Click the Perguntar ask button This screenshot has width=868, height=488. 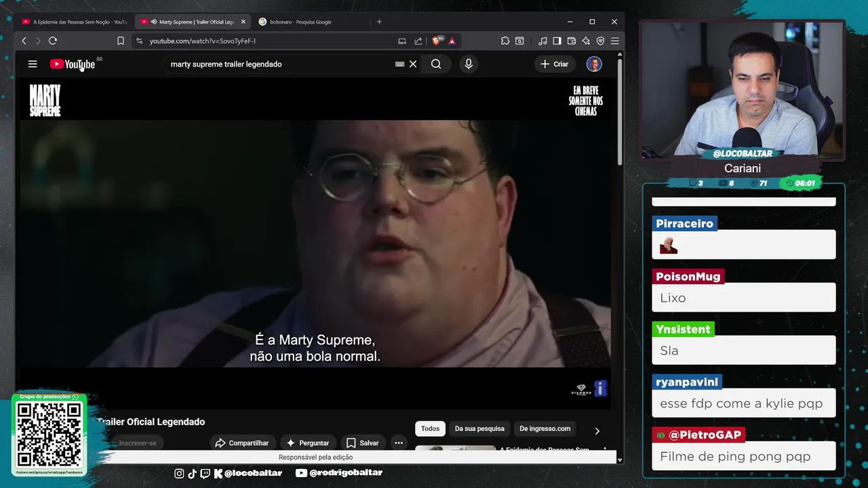(308, 443)
